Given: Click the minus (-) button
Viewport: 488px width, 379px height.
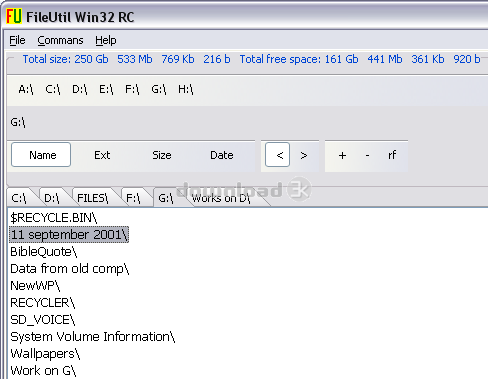Looking at the screenshot, I should pos(367,155).
